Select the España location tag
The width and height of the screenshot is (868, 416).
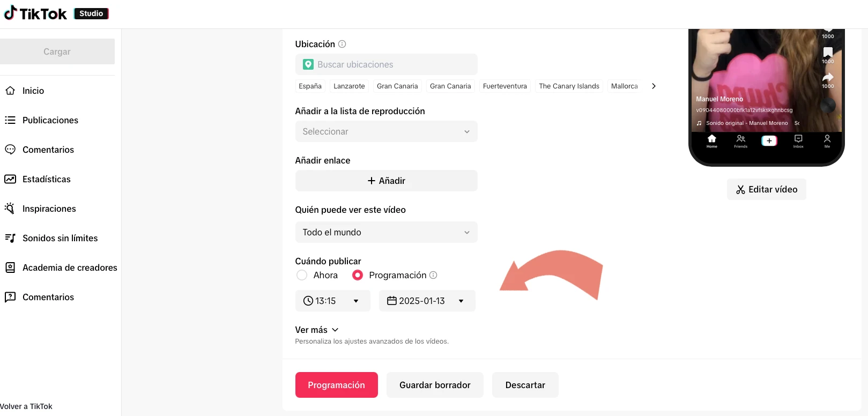click(310, 86)
